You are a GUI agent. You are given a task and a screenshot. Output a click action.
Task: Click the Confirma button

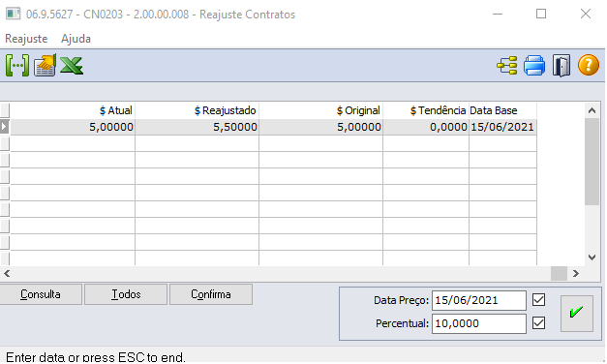pyautogui.click(x=211, y=294)
